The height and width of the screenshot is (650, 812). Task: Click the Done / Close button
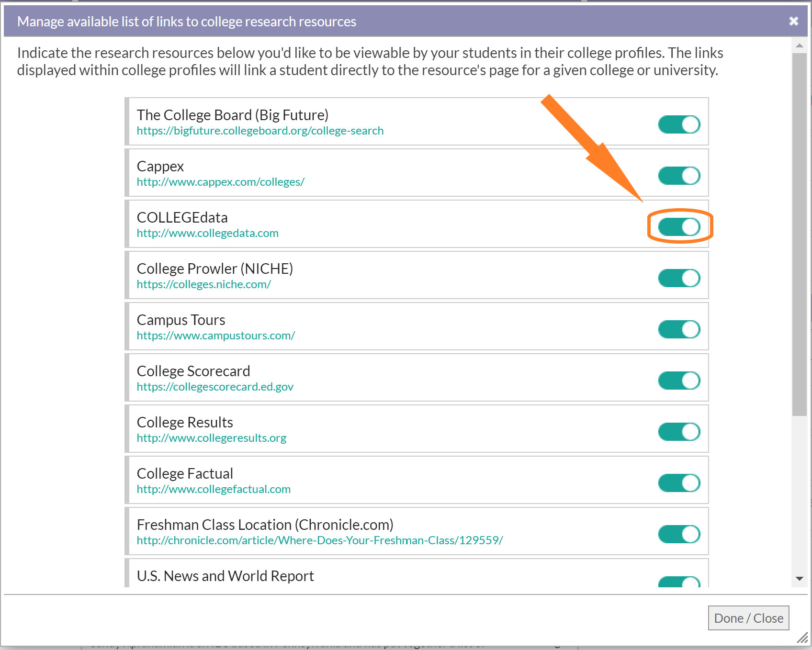(749, 618)
